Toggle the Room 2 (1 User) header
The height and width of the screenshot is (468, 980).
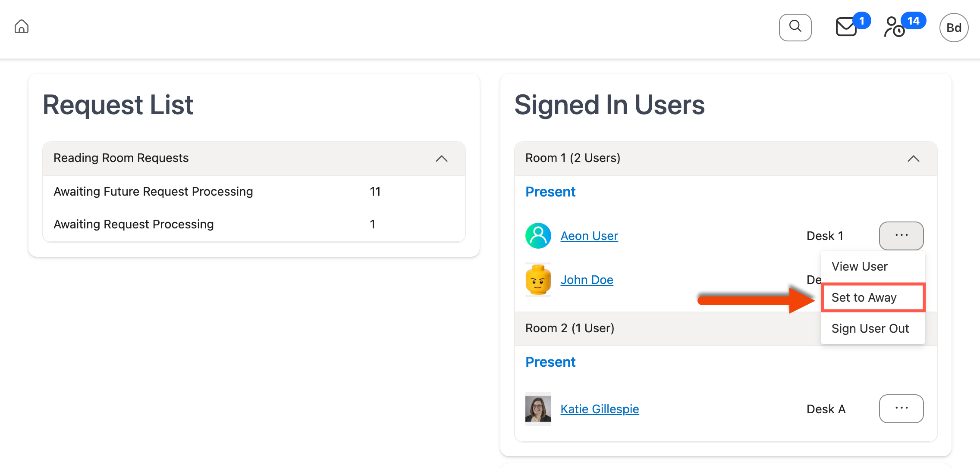(x=569, y=328)
